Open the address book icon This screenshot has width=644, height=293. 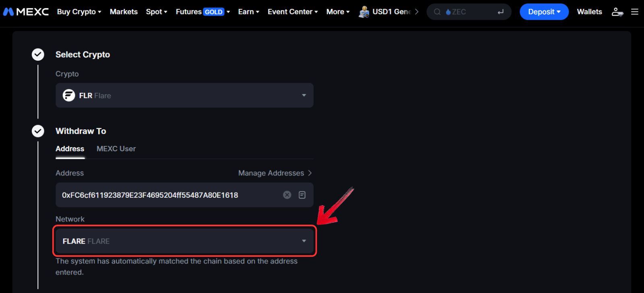click(x=302, y=195)
